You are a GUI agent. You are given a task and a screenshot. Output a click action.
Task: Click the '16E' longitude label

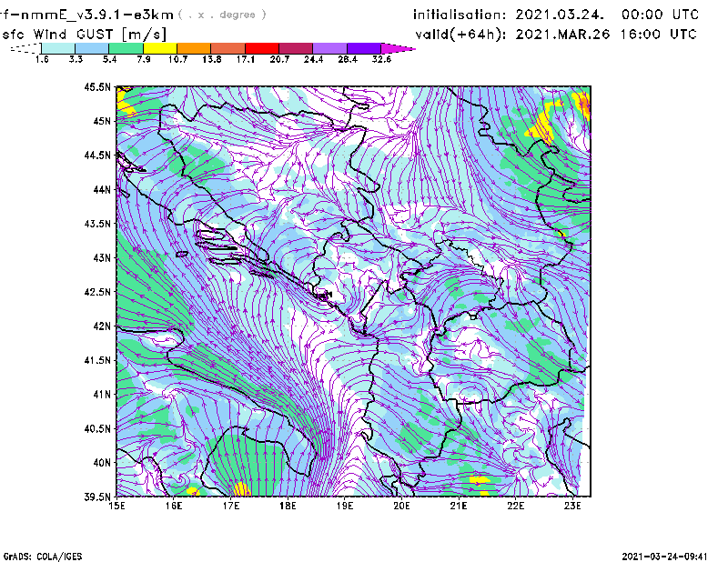click(174, 506)
